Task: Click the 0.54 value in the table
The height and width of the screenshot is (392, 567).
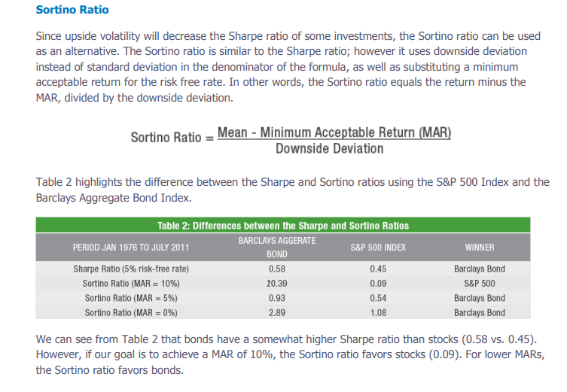Action: point(379,298)
